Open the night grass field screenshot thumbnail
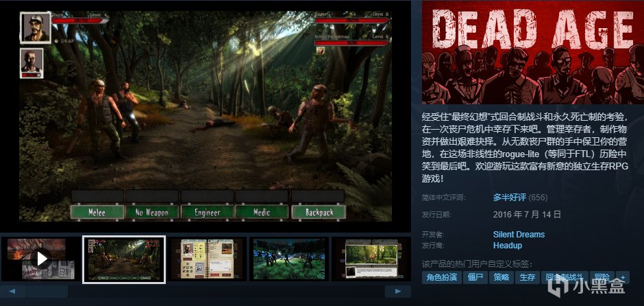 click(290, 259)
